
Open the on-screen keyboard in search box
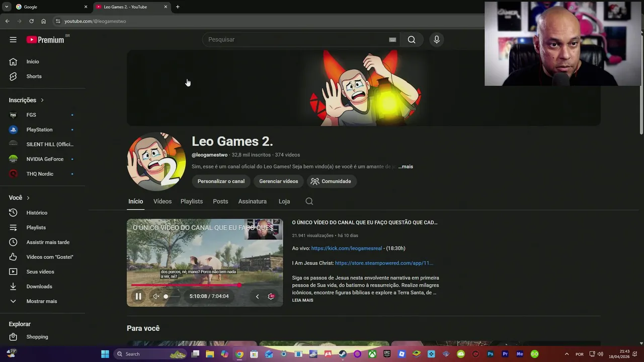point(392,40)
